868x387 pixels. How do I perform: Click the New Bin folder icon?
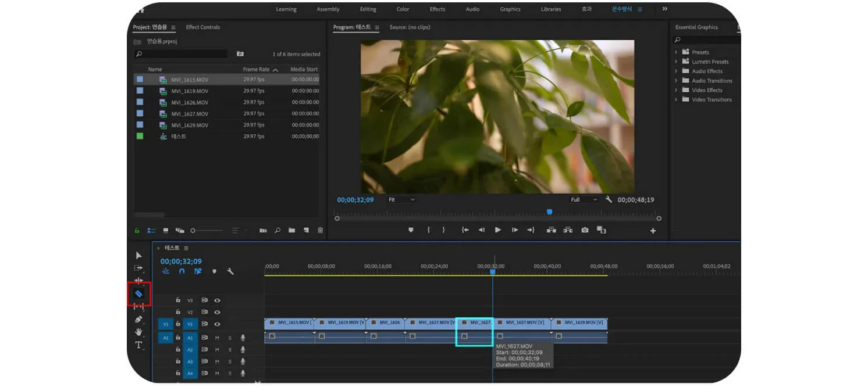point(292,230)
